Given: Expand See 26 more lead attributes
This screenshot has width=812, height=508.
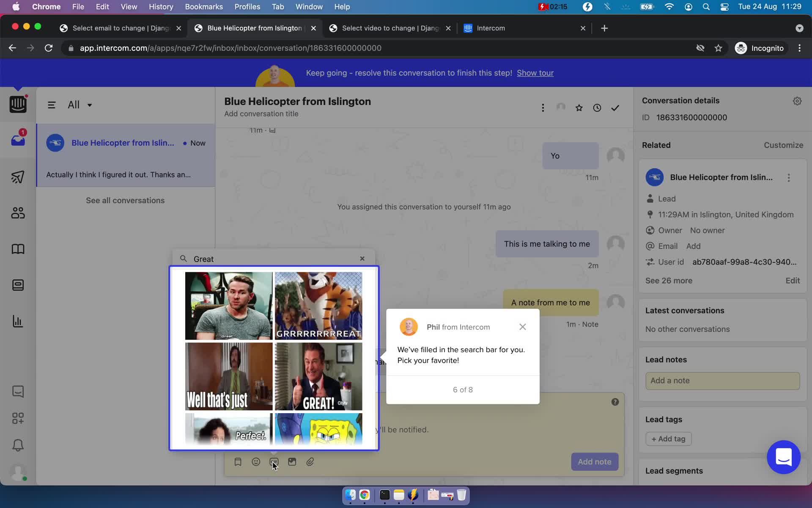Looking at the screenshot, I should (x=669, y=281).
